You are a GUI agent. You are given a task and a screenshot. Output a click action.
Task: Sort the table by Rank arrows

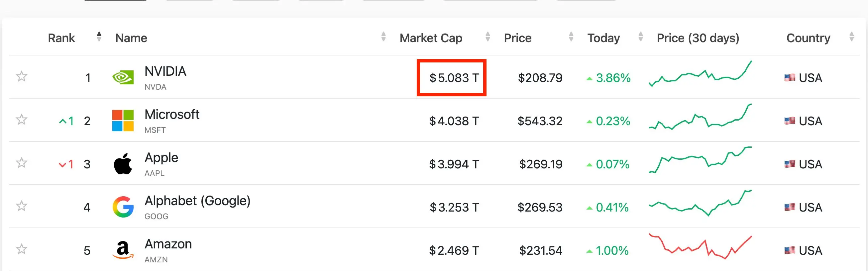[x=99, y=37]
